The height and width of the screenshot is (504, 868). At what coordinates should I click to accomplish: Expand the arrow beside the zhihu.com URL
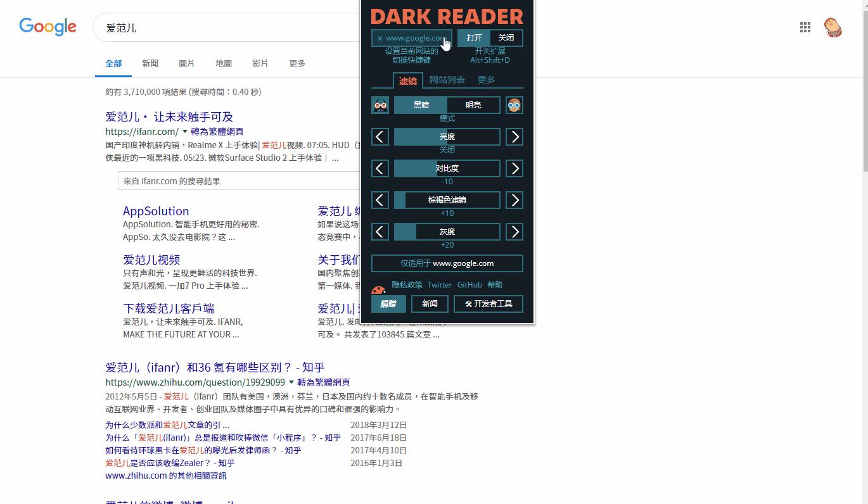[x=291, y=382]
